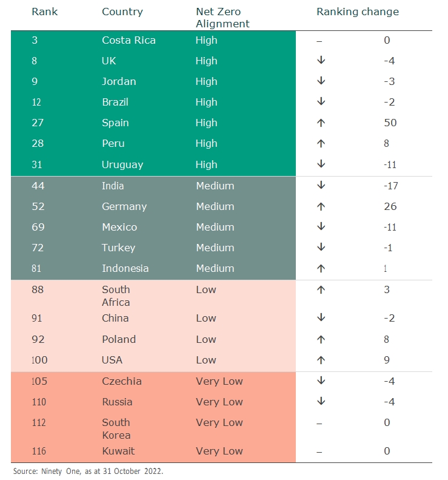This screenshot has width=448, height=480.
Task: Select Brazil's High alignment cell
Action: [x=206, y=102]
